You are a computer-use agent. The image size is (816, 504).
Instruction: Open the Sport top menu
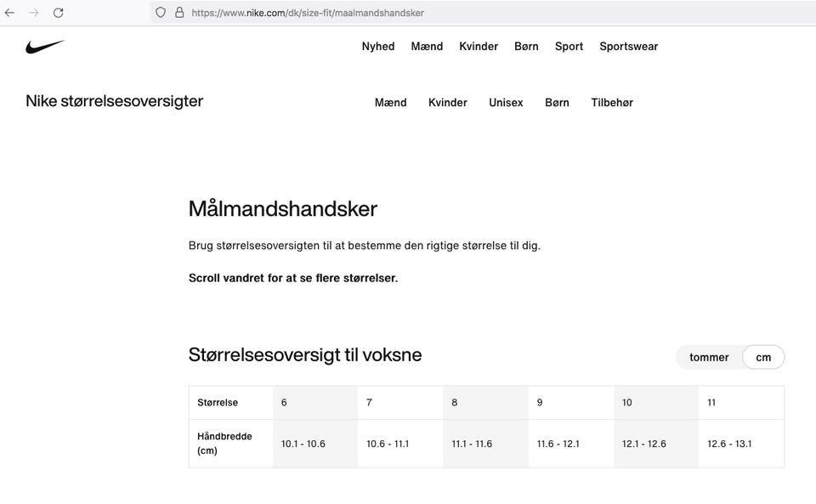pyautogui.click(x=569, y=46)
